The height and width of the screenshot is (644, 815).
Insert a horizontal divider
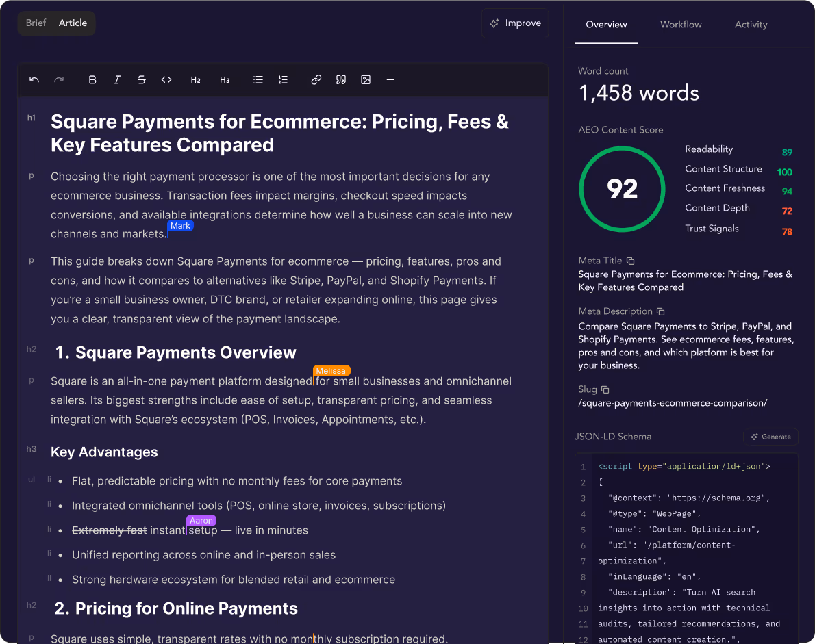[x=390, y=79]
